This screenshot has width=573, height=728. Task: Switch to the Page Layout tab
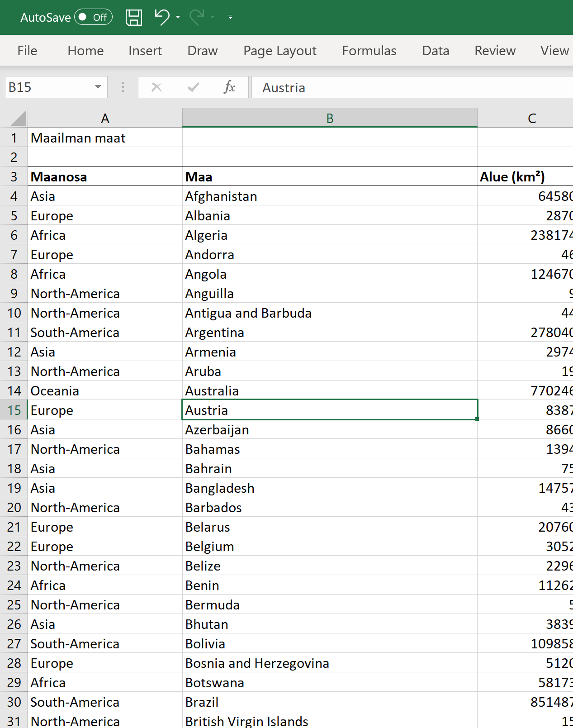pos(279,51)
